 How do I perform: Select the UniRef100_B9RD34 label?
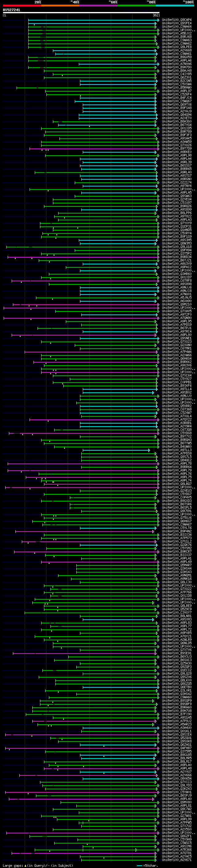177,257
